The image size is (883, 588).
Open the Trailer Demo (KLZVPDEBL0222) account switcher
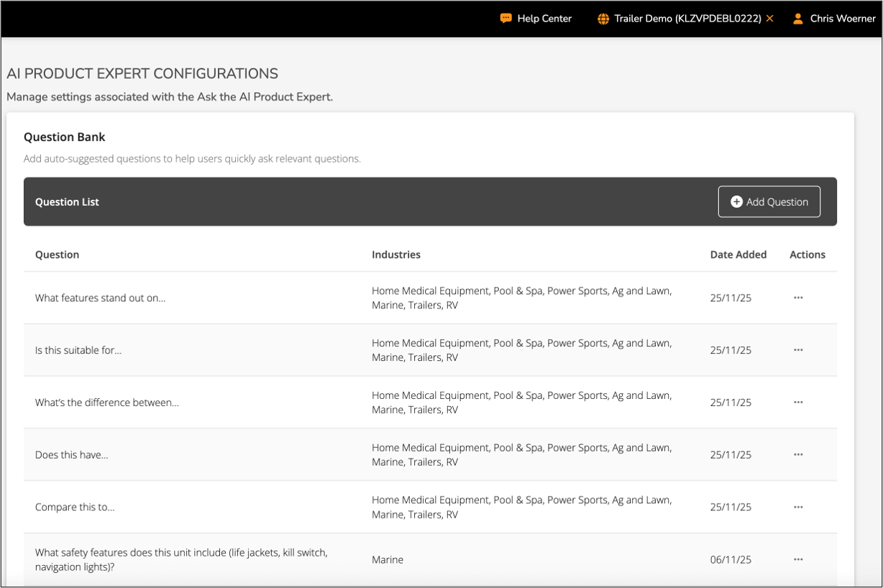click(687, 19)
